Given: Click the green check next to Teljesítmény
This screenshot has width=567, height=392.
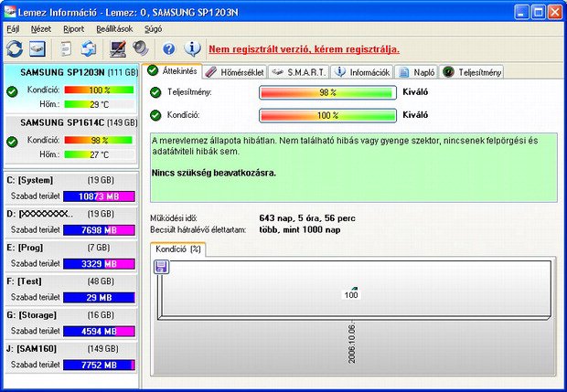Looking at the screenshot, I should (x=155, y=92).
